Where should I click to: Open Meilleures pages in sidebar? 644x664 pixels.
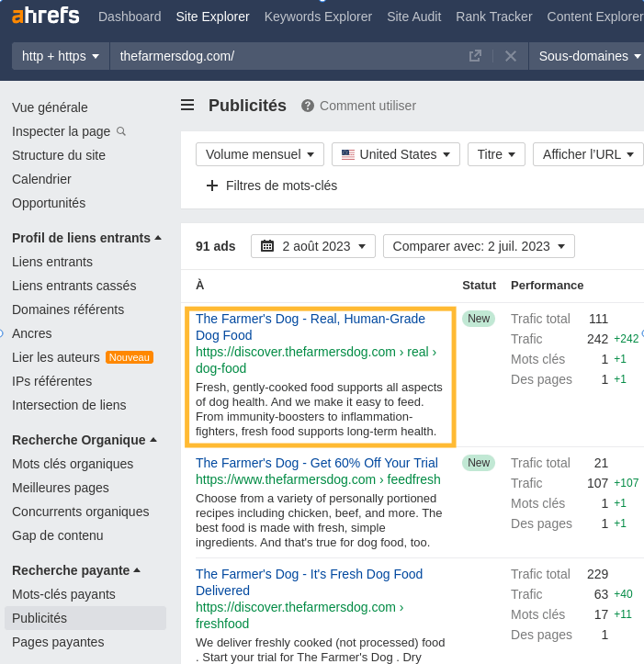click(x=60, y=488)
